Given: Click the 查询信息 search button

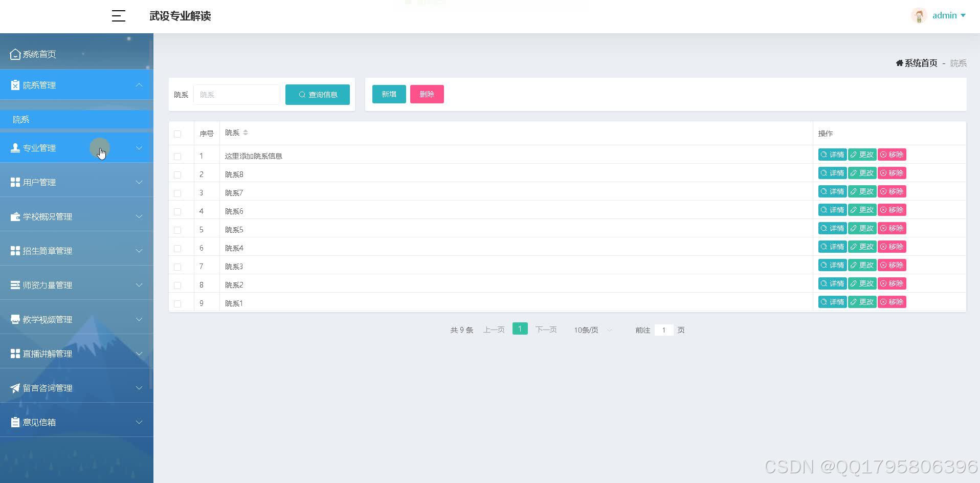Looking at the screenshot, I should 318,95.
